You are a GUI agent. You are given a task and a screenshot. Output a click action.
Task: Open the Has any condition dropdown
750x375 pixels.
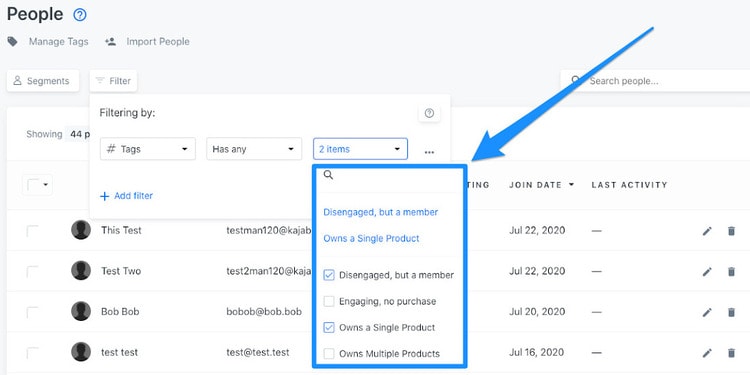pyautogui.click(x=254, y=149)
